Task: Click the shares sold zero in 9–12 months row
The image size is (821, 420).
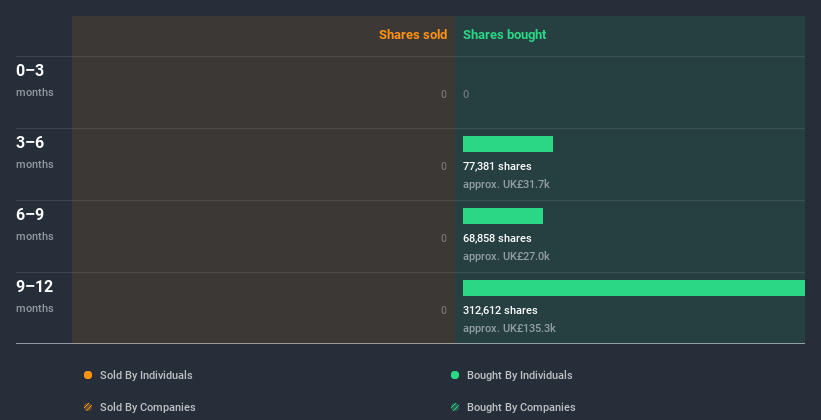Action: click(444, 310)
